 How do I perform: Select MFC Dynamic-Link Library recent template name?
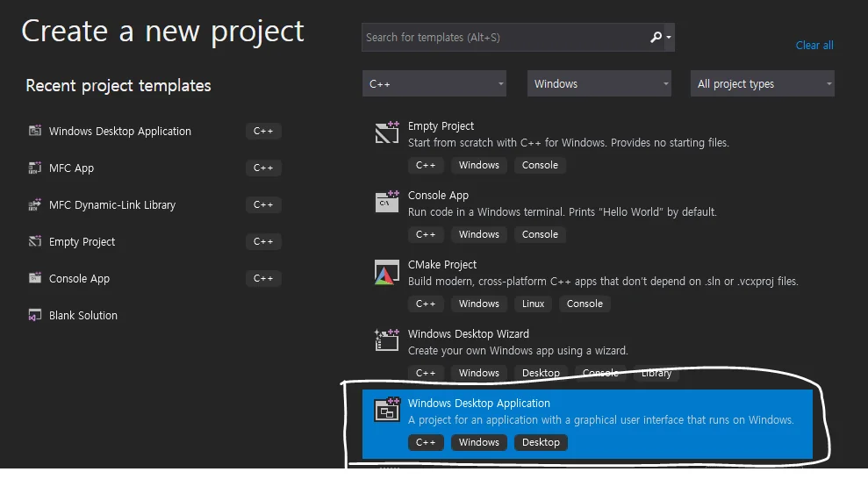click(112, 205)
